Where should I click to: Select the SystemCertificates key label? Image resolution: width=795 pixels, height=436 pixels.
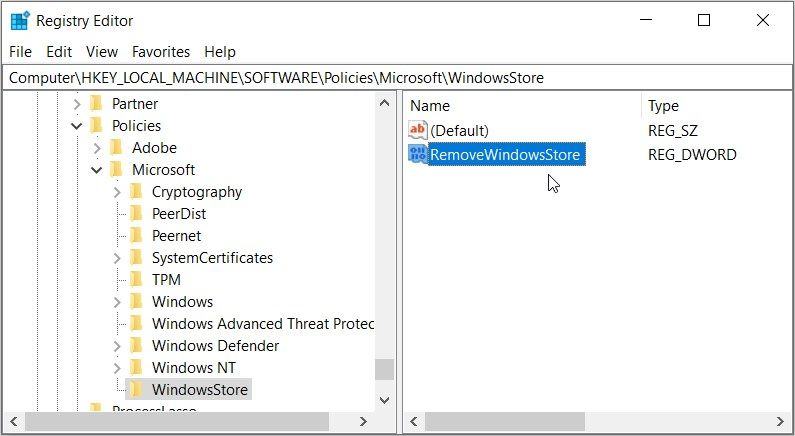click(212, 258)
